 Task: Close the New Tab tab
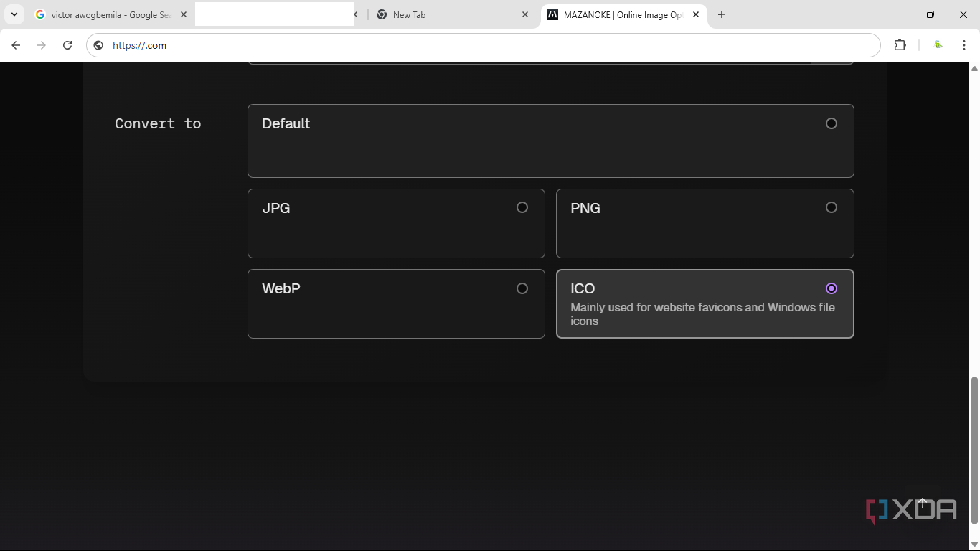[525, 14]
